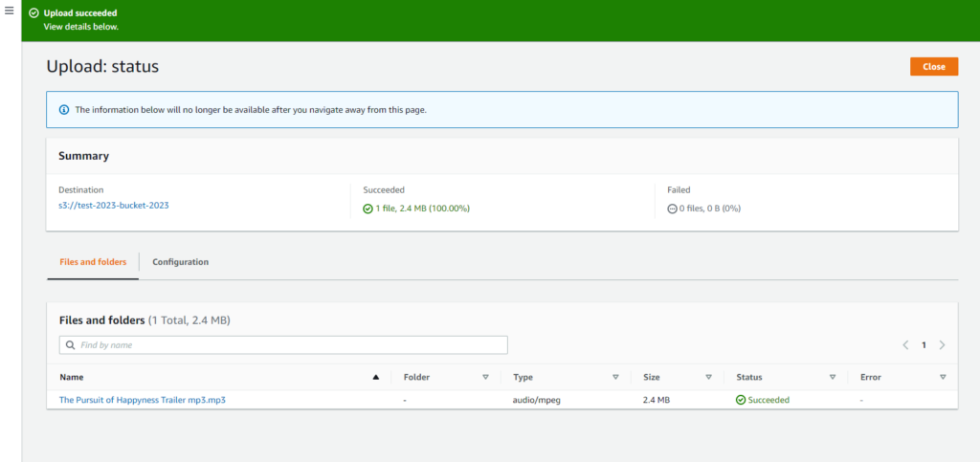Click the green check beside 1 file
Screen dimensions: 980x462
point(367,209)
